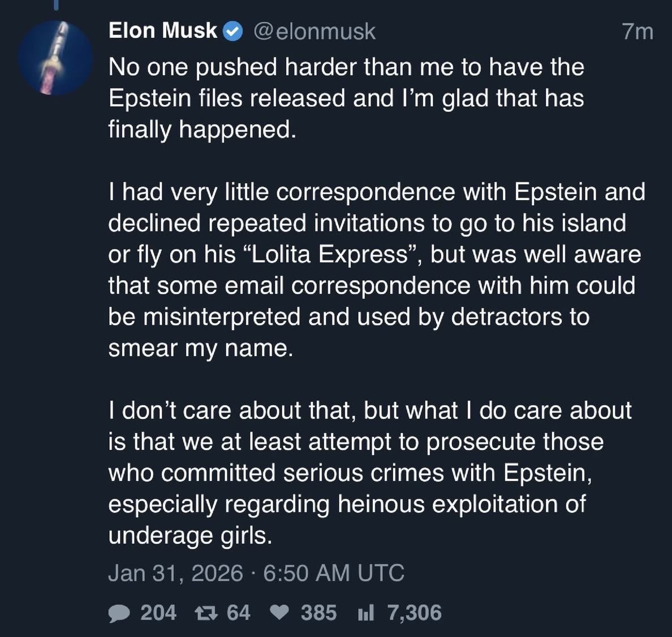Click the Jan 31, 2026 date
The height and width of the screenshot is (637, 672).
[x=175, y=573]
